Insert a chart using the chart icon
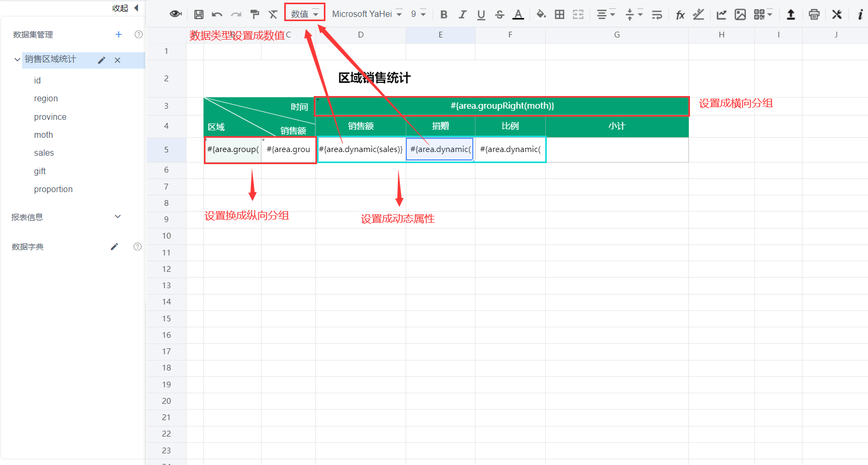The width and height of the screenshot is (868, 465). coord(722,14)
